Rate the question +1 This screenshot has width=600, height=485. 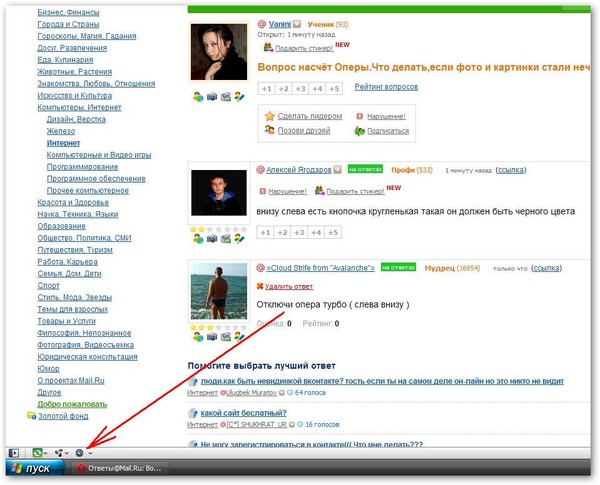[266, 89]
